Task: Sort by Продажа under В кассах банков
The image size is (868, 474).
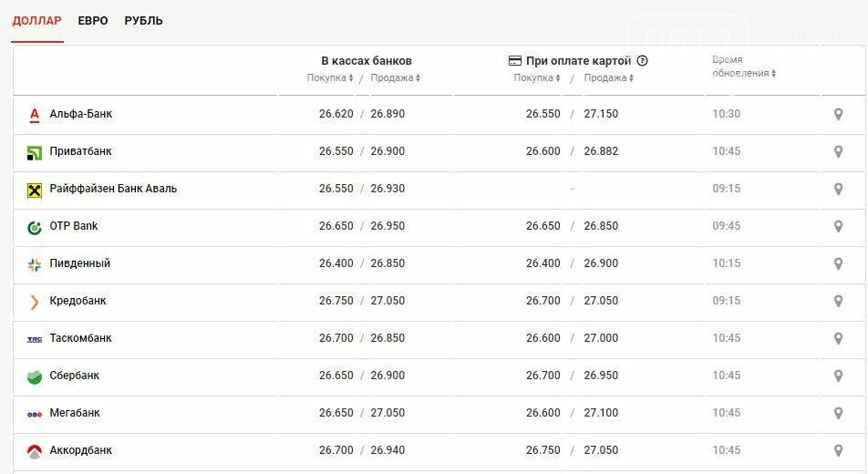Action: coord(396,78)
